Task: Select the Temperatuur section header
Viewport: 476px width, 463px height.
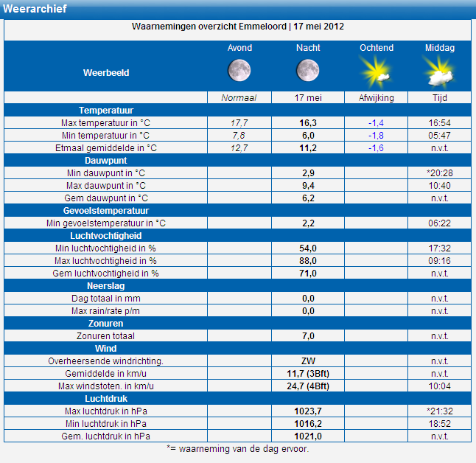Action: 106,111
